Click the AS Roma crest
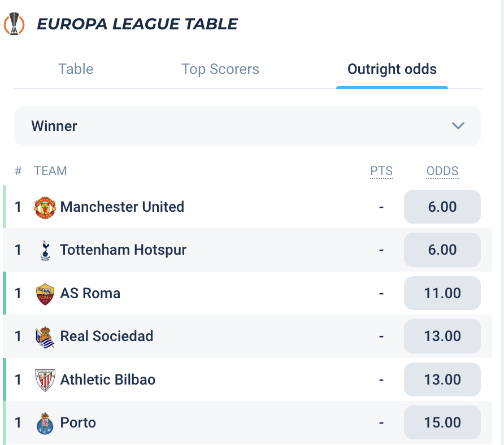This screenshot has height=445, width=504. coord(45,294)
